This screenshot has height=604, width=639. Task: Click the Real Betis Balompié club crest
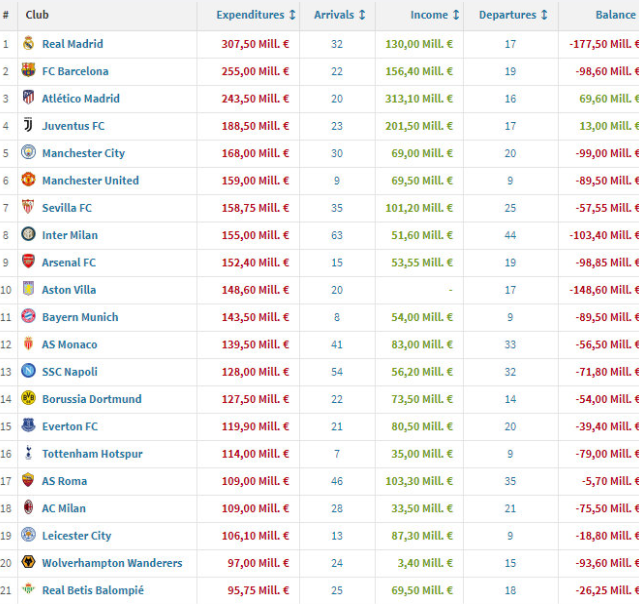click(x=28, y=589)
